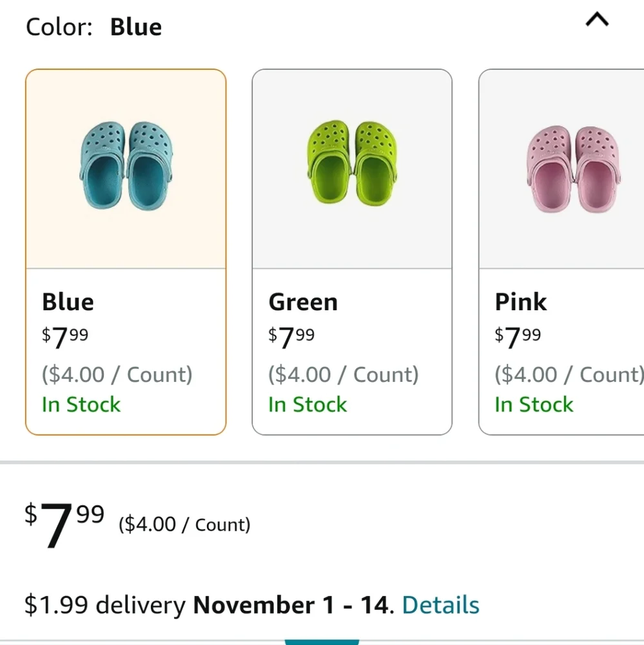Select the pink clogs thumbnail image
644x645 pixels.
[574, 168]
